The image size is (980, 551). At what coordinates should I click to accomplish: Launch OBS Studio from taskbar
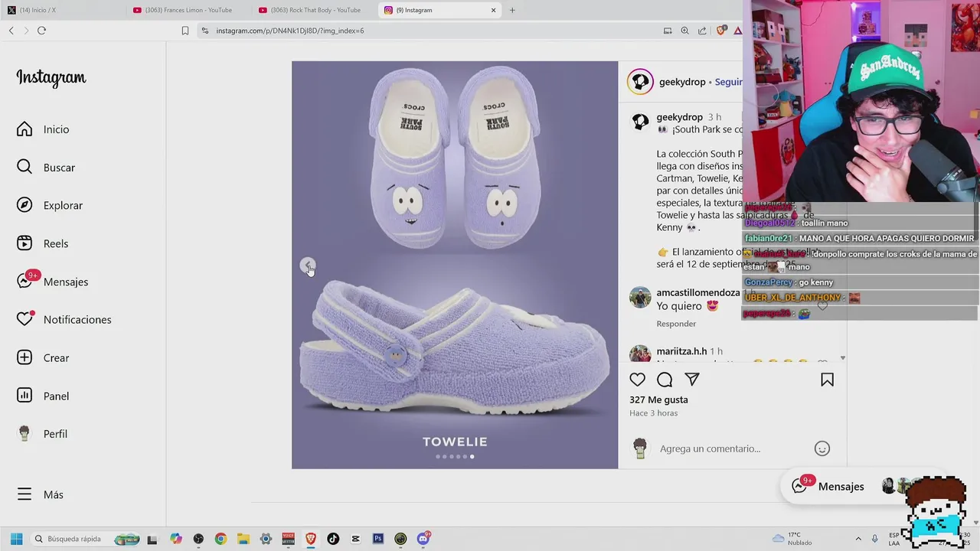[x=198, y=539]
